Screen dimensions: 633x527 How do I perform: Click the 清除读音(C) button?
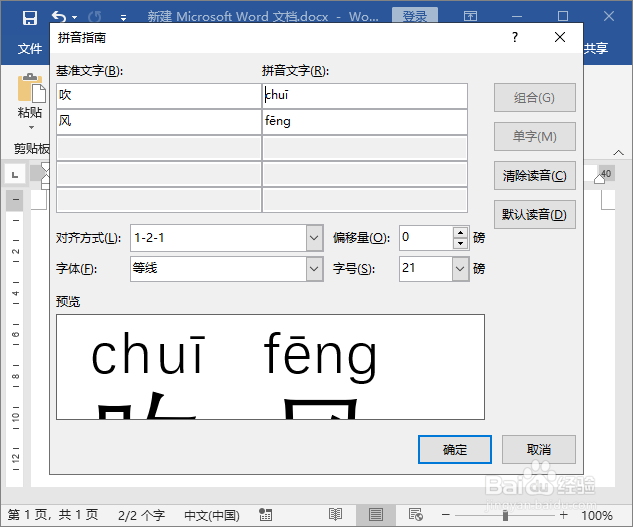[534, 176]
